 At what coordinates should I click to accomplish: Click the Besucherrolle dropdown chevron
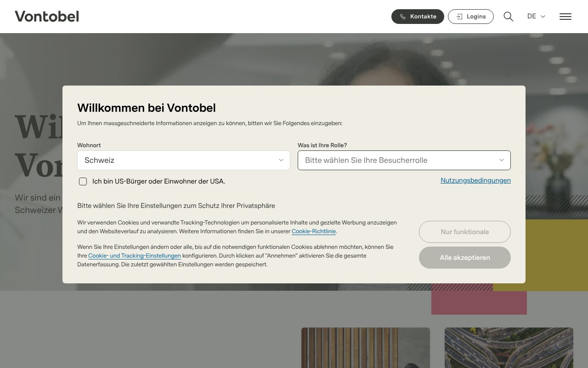501,160
